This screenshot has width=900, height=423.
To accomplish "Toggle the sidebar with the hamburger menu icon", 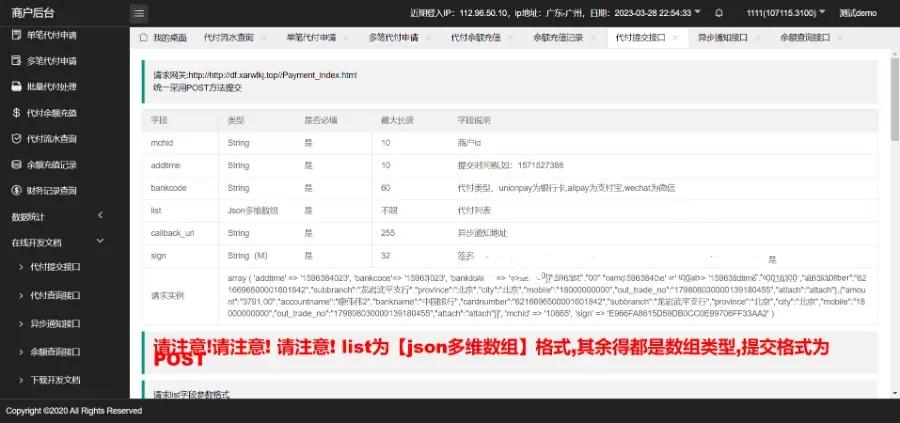I will [x=138, y=14].
